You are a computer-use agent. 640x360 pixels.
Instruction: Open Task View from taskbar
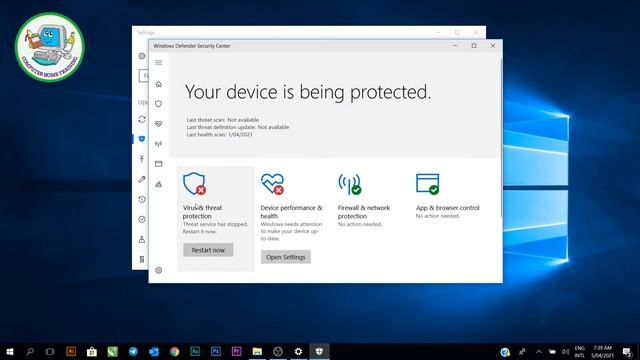[50, 351]
